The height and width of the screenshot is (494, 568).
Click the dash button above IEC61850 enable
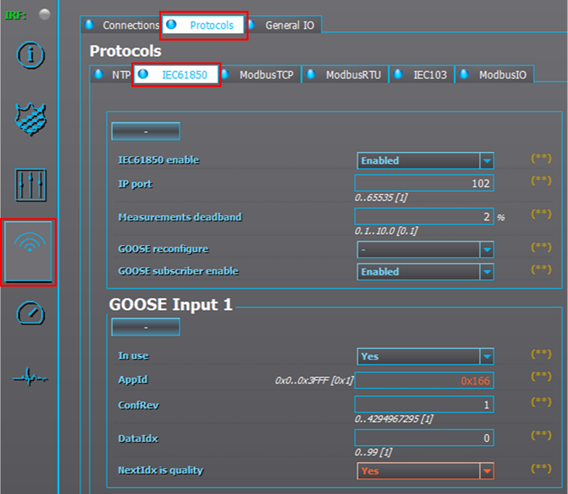146,131
